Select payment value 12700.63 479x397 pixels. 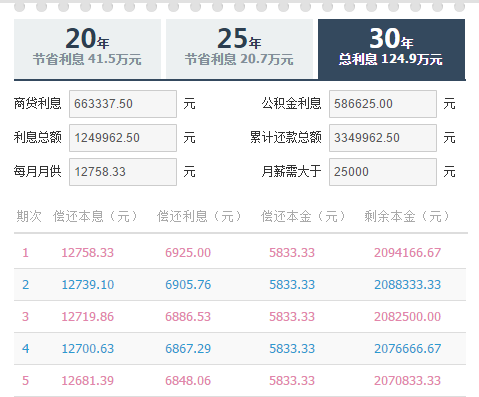pyautogui.click(x=88, y=349)
